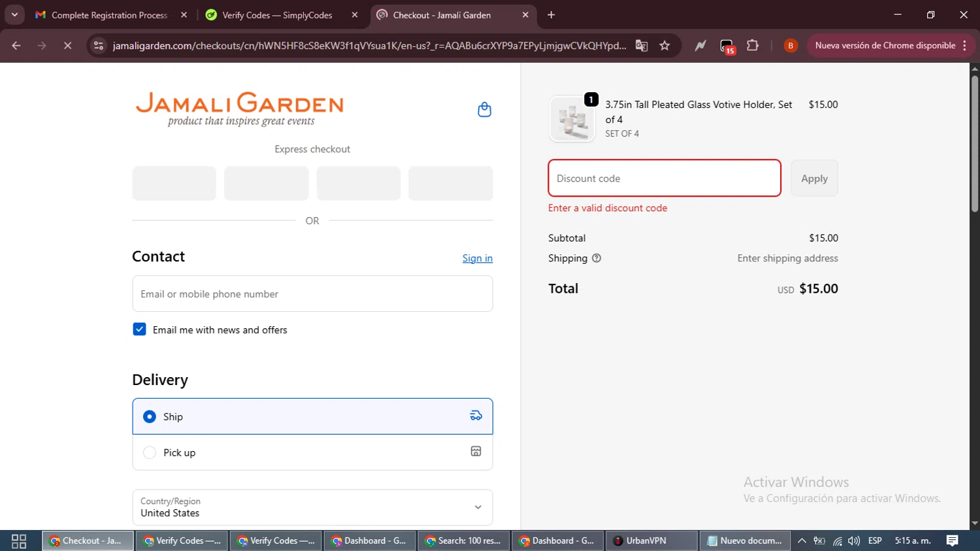Click the browser back arrow
The image size is (980, 551).
pyautogui.click(x=16, y=46)
